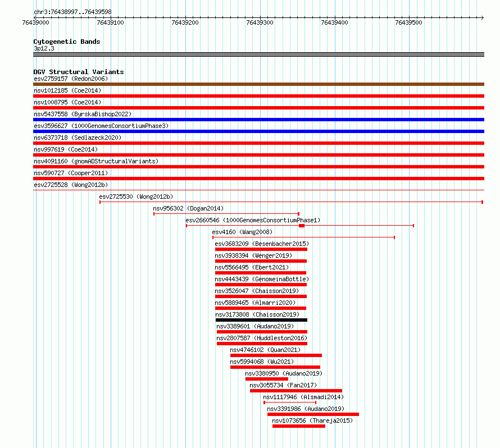Click esv3596627 (1000GenomesConsortiumPhase3) label
The width and height of the screenshot is (500, 448).
coord(101,126)
